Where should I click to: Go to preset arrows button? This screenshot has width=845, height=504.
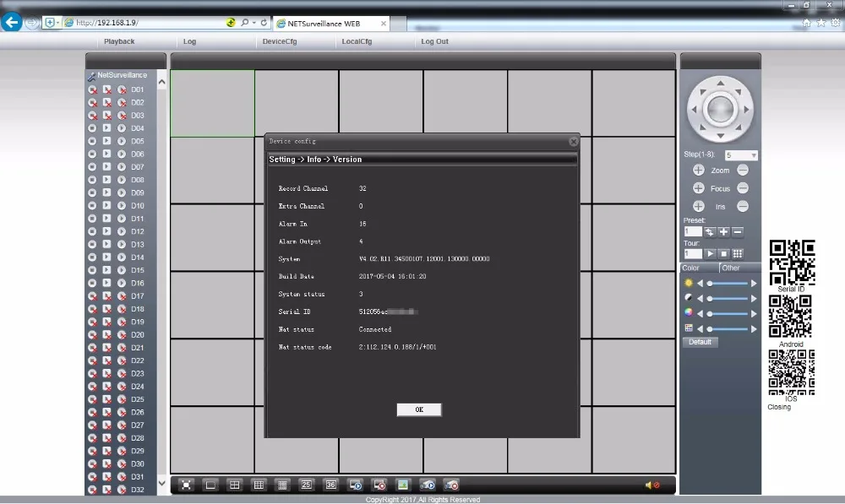click(x=709, y=231)
